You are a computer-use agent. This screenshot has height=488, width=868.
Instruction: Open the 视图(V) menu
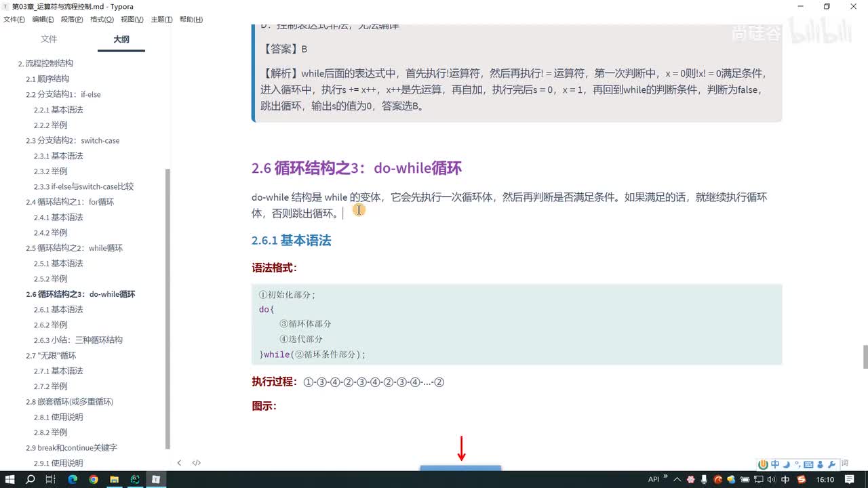(132, 20)
